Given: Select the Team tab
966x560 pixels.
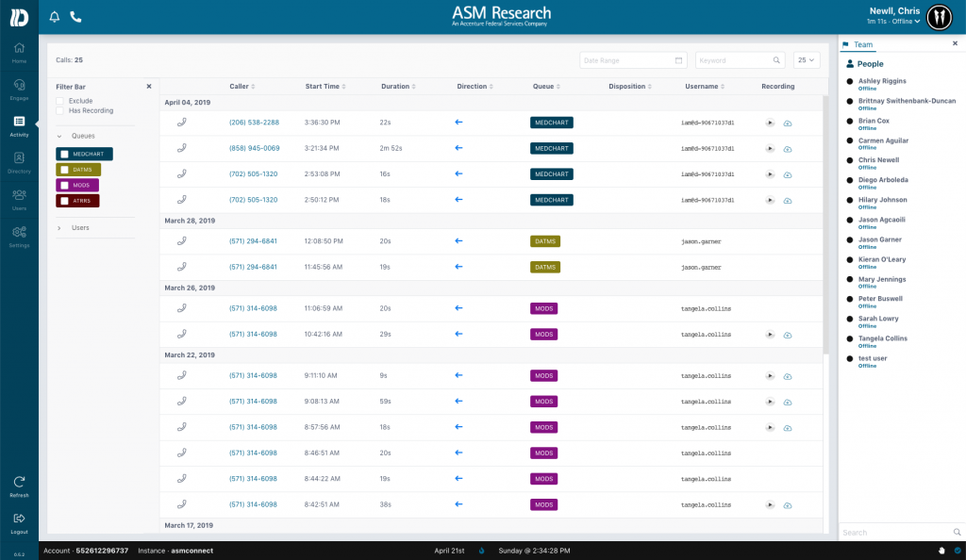Looking at the screenshot, I should [x=858, y=44].
